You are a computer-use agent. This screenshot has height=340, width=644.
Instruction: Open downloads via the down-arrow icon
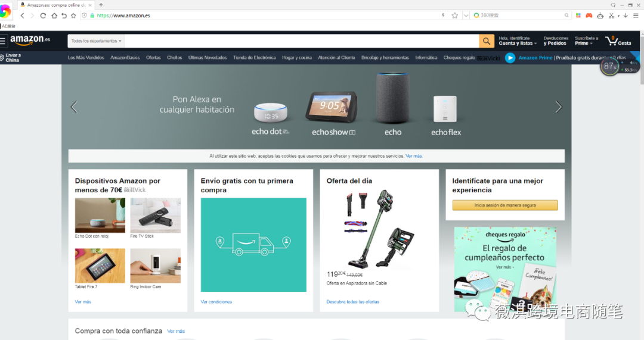(626, 15)
